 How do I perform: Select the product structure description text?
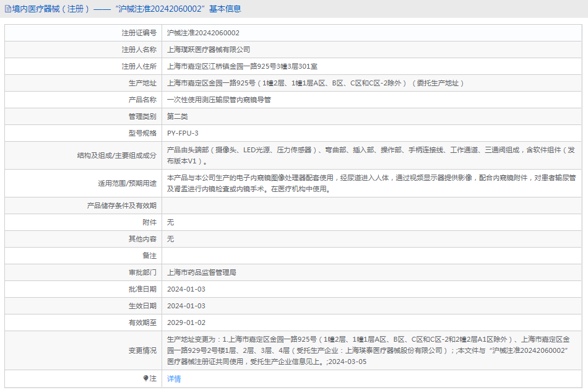point(371,155)
